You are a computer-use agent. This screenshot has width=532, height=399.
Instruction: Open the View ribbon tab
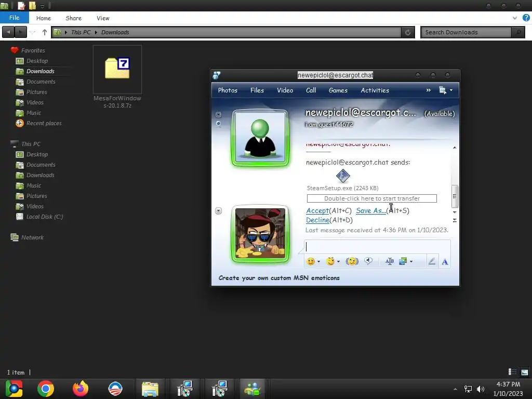(x=103, y=18)
